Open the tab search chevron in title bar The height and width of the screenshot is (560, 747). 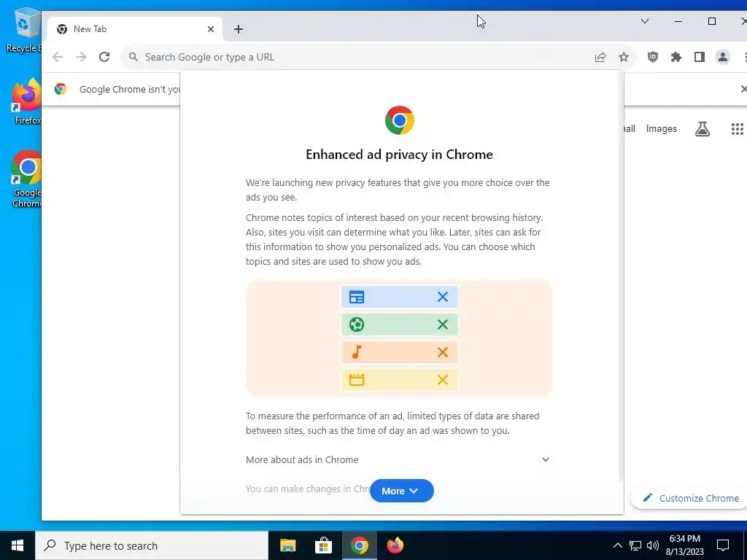pos(645,21)
